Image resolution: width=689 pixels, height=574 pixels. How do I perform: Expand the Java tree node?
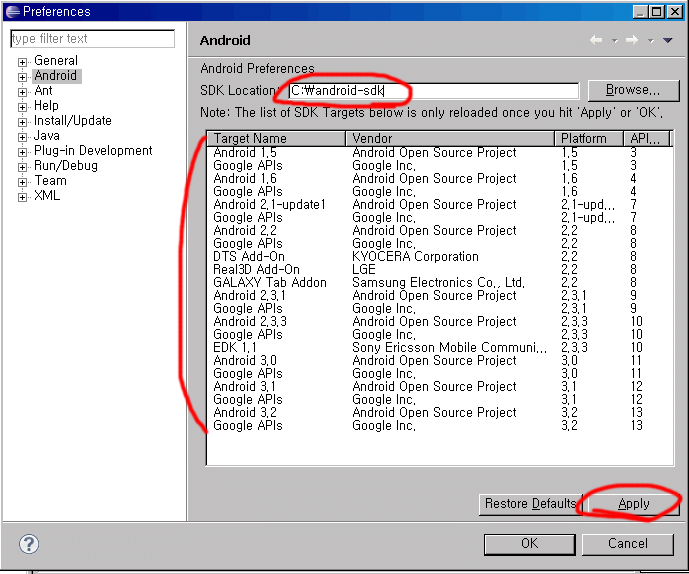click(x=22, y=137)
